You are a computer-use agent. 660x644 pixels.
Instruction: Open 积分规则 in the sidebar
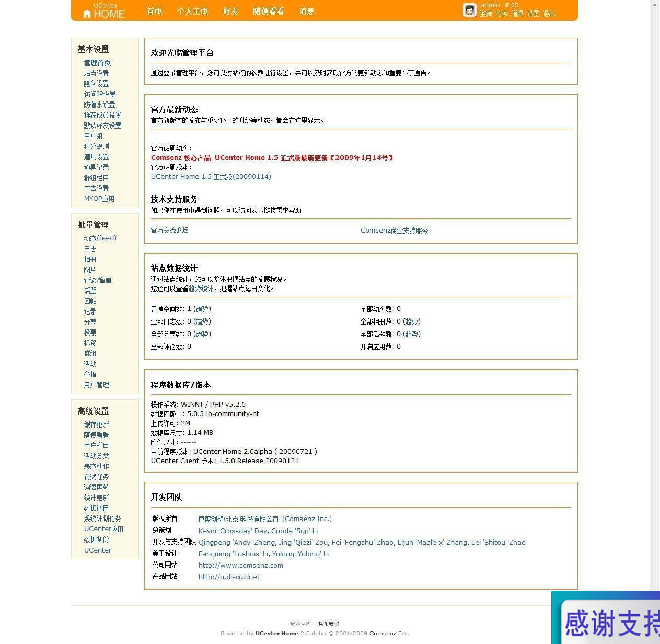(96, 146)
